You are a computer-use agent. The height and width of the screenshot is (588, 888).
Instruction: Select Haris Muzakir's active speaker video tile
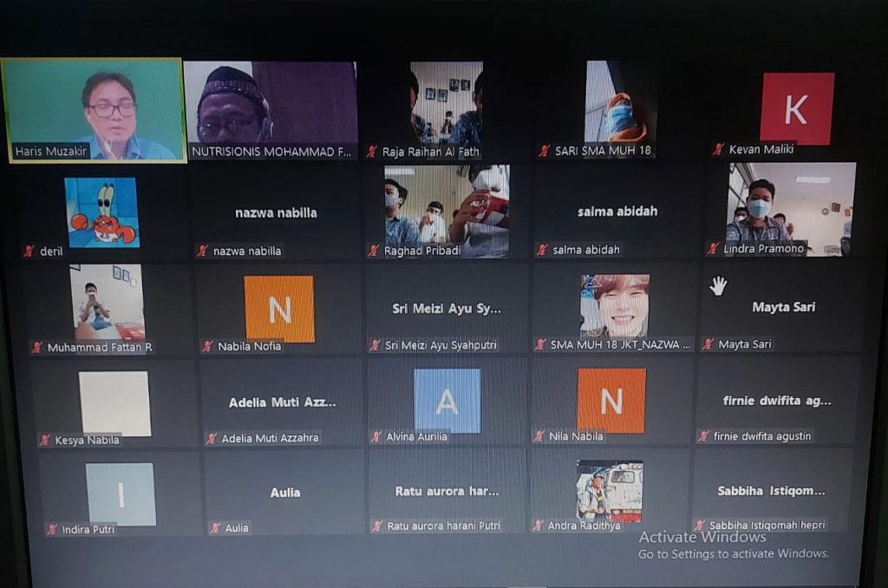[93, 109]
